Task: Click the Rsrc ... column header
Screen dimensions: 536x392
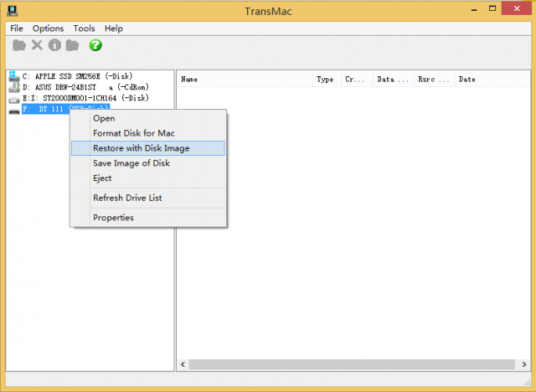Action: [434, 80]
